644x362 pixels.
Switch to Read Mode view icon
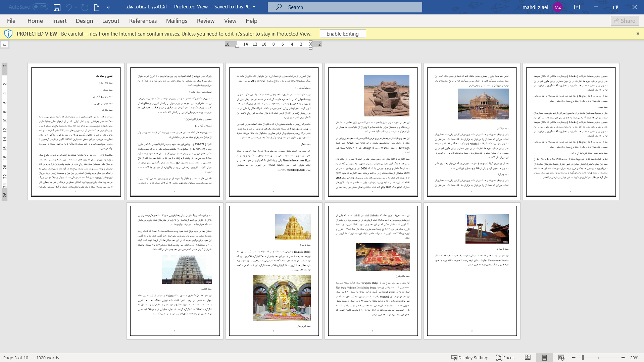click(528, 358)
